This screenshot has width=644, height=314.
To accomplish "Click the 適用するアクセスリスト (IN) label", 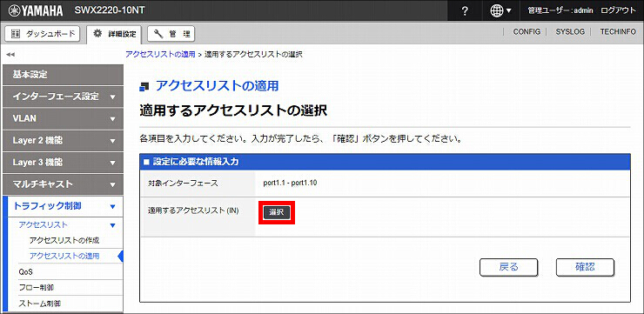I will coord(193,210).
